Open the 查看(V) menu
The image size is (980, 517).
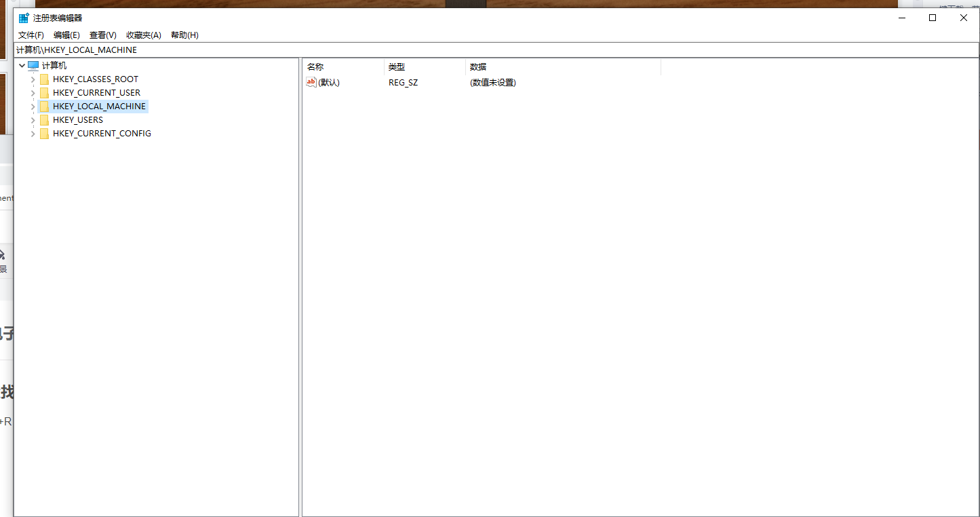pyautogui.click(x=102, y=35)
